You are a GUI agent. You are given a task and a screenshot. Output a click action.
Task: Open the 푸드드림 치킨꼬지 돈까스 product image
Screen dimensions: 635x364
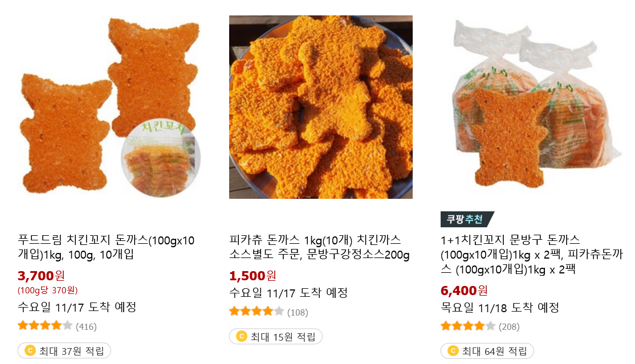pyautogui.click(x=109, y=107)
